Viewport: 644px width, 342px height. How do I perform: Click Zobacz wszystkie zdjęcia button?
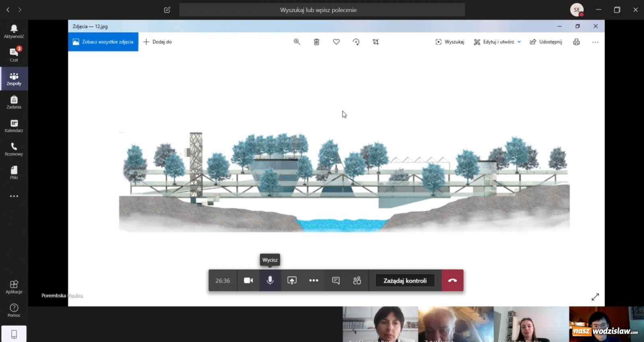tap(103, 42)
